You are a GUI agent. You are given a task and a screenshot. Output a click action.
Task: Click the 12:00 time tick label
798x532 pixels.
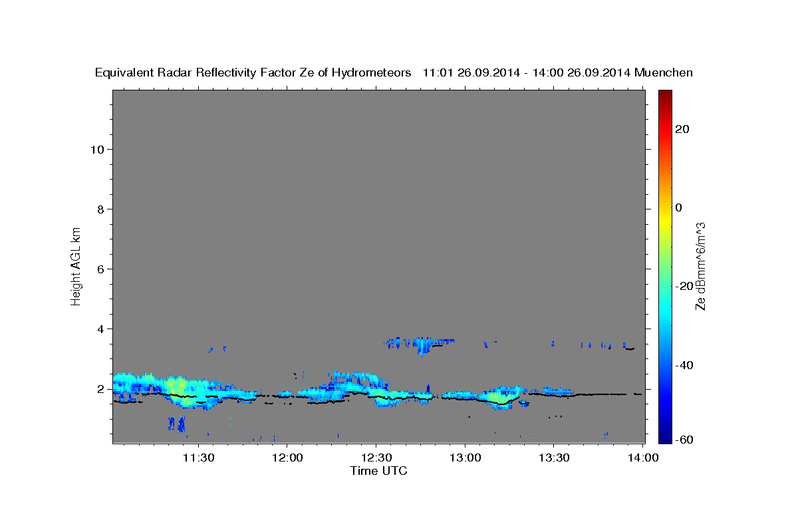point(287,458)
